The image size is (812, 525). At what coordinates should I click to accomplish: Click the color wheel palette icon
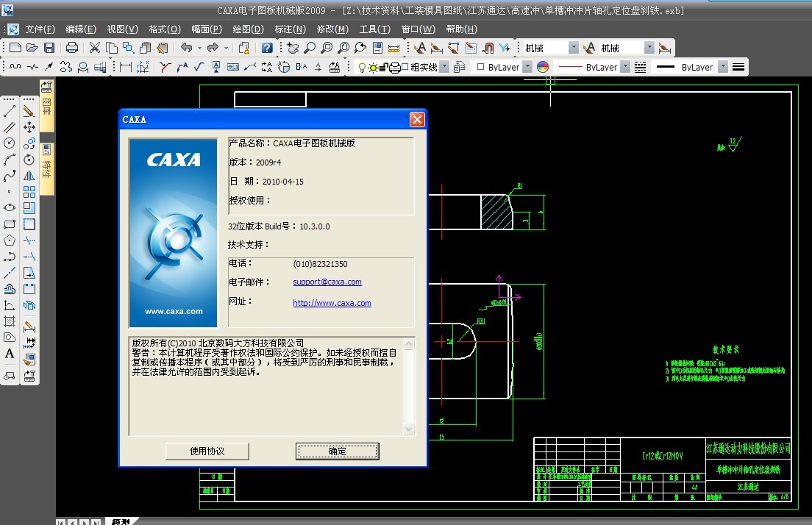tap(543, 67)
